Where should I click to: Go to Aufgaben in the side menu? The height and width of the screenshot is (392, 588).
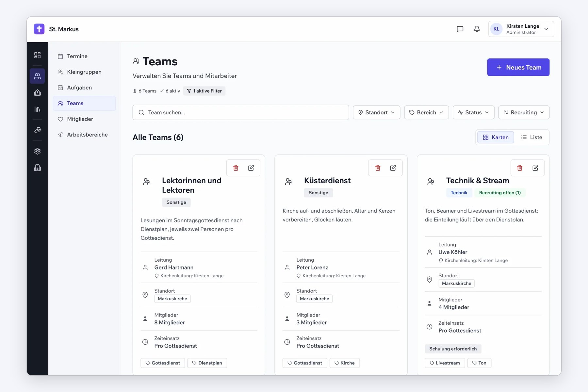[84, 88]
